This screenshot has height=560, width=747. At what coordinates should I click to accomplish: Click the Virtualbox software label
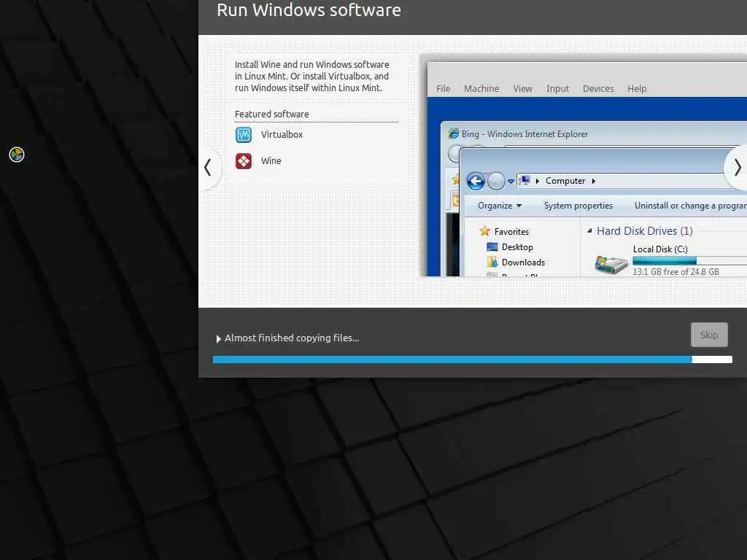pos(282,135)
